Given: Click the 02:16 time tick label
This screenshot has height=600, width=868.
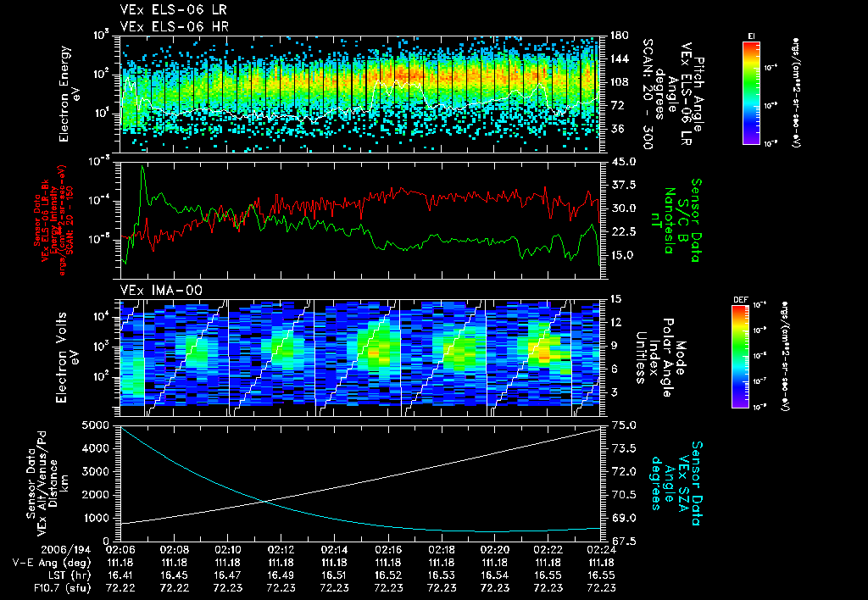Looking at the screenshot, I should click(x=388, y=550).
